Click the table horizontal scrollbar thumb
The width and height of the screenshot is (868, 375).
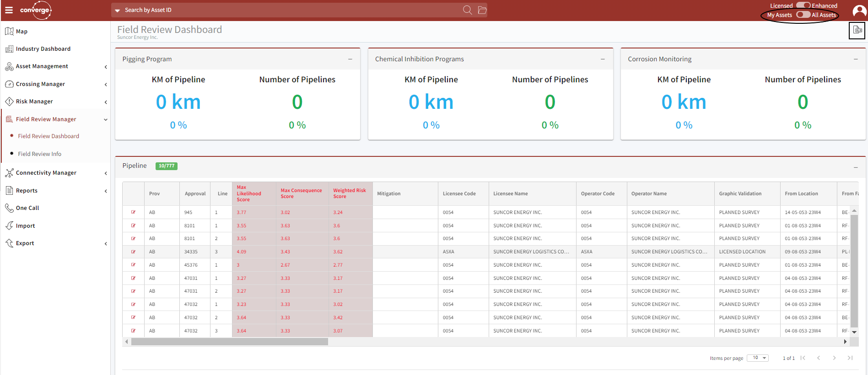click(x=230, y=342)
